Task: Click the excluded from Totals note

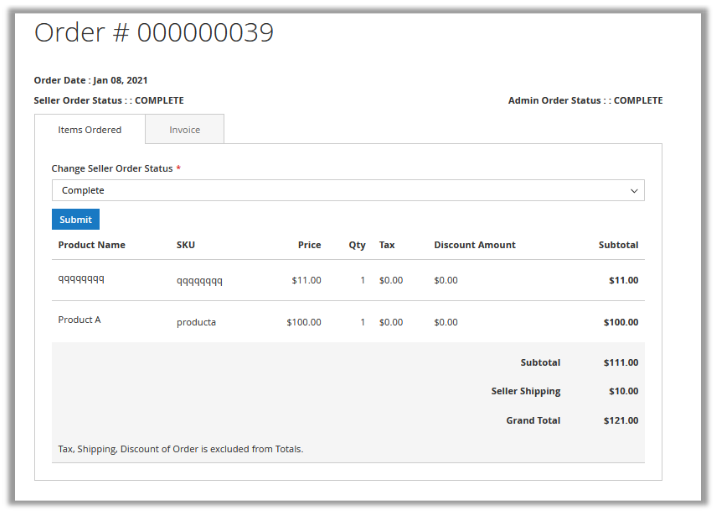Action: [x=180, y=449]
